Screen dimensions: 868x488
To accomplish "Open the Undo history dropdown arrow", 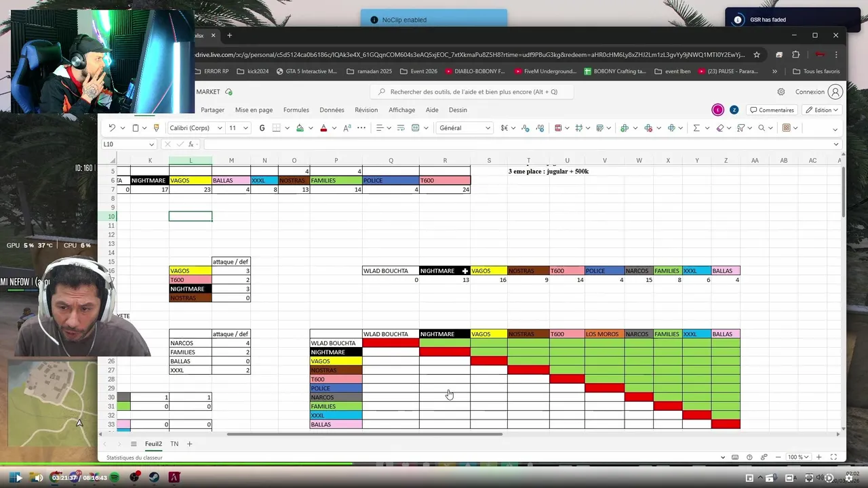I will click(x=122, y=127).
